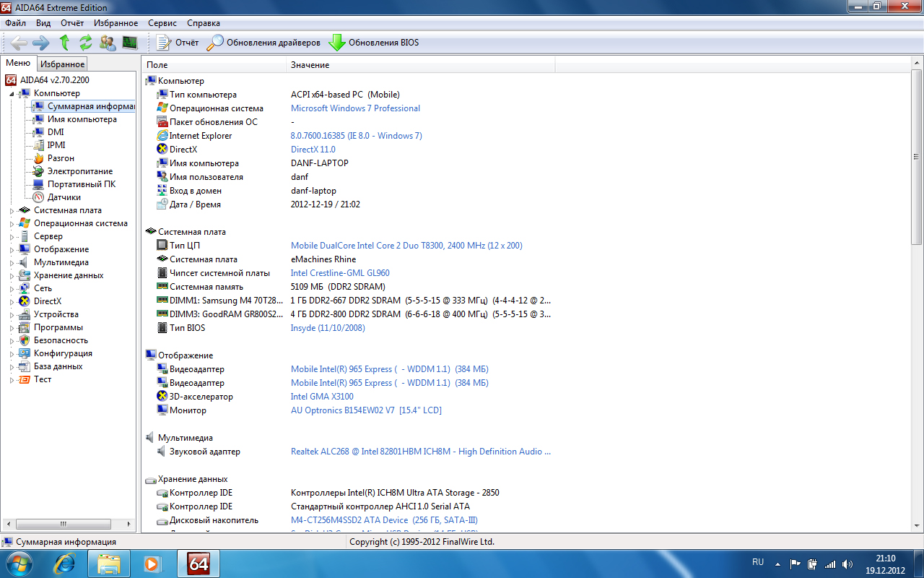Click the users icon in toolbar
Image resolution: width=924 pixels, height=578 pixels.
tap(108, 43)
